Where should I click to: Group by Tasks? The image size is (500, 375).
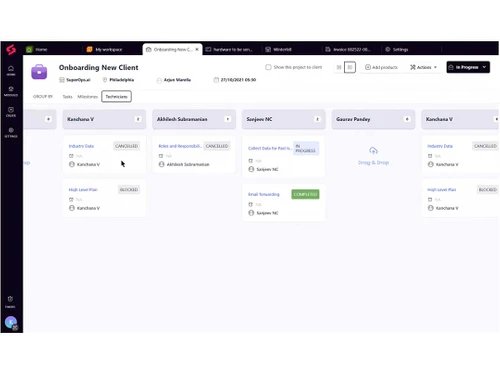click(67, 97)
